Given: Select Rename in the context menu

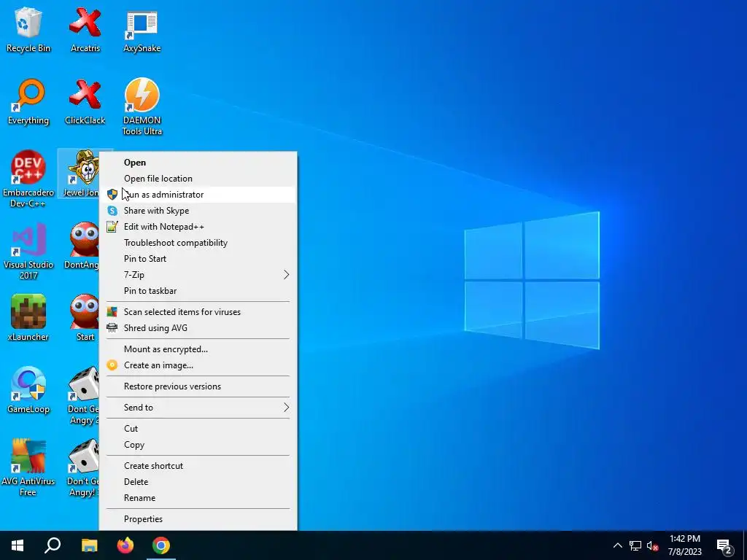Looking at the screenshot, I should (x=198, y=498).
